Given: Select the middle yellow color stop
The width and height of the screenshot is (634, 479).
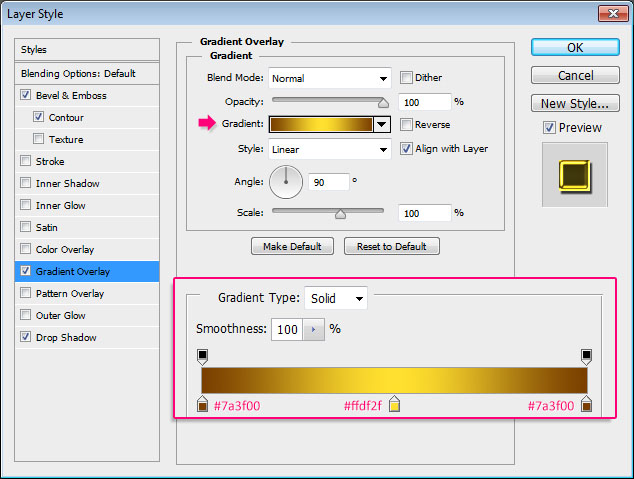Looking at the screenshot, I should pyautogui.click(x=394, y=404).
